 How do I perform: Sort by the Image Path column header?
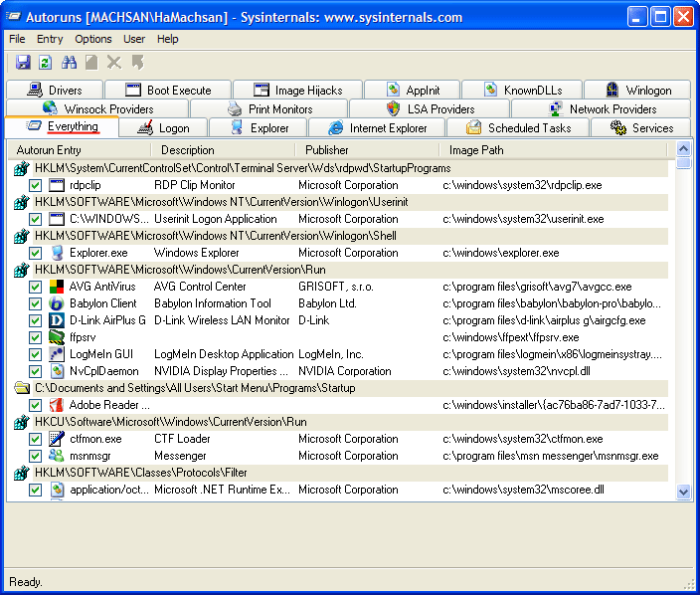click(x=476, y=150)
